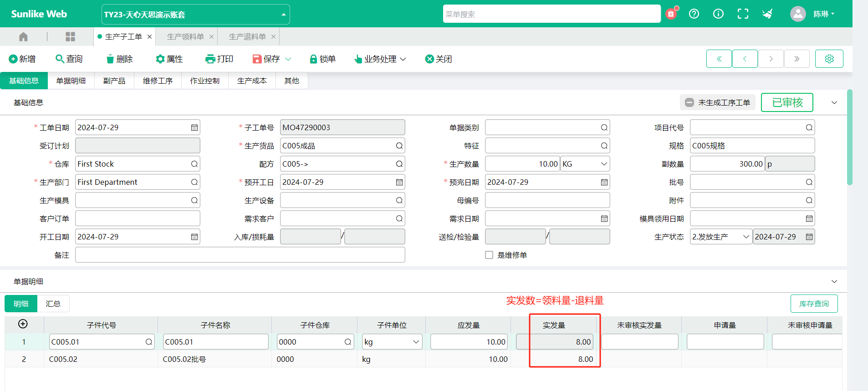Screen dimensions: 868x391
Task: Open calendar icon for 预完日期
Action: coord(604,182)
